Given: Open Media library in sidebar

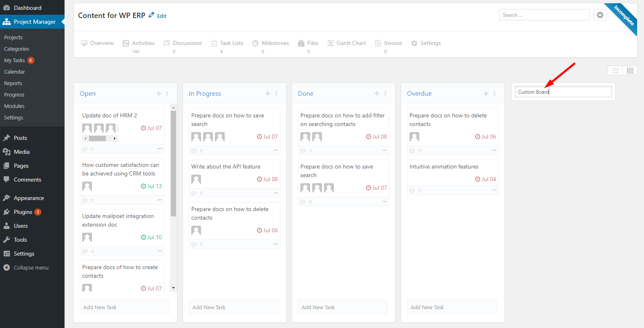Looking at the screenshot, I should pos(22,152).
